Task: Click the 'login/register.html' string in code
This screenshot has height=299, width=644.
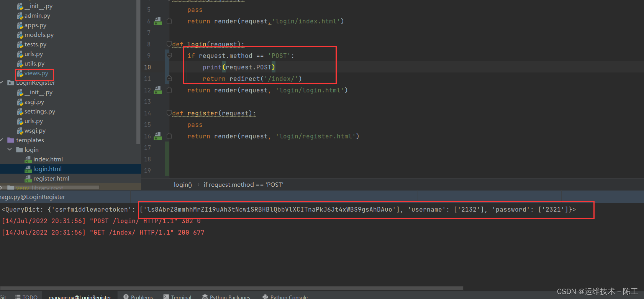Action: point(316,136)
